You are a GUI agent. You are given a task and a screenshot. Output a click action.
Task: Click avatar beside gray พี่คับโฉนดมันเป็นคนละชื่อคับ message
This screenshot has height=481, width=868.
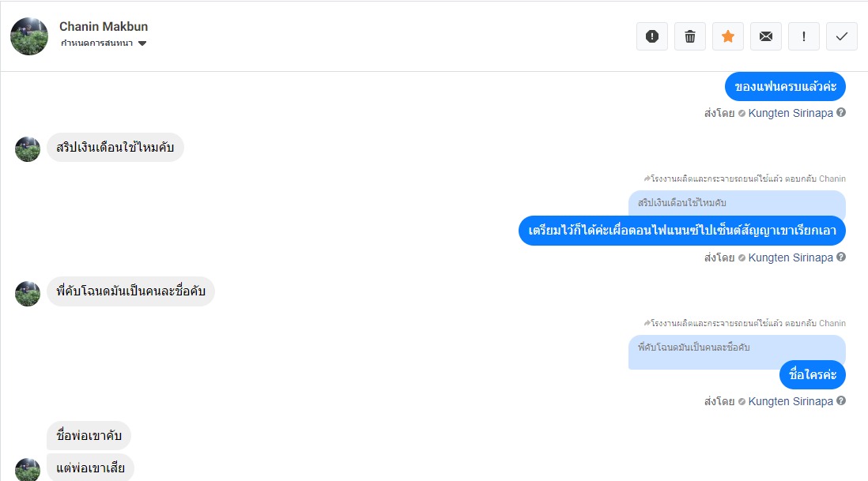click(28, 294)
